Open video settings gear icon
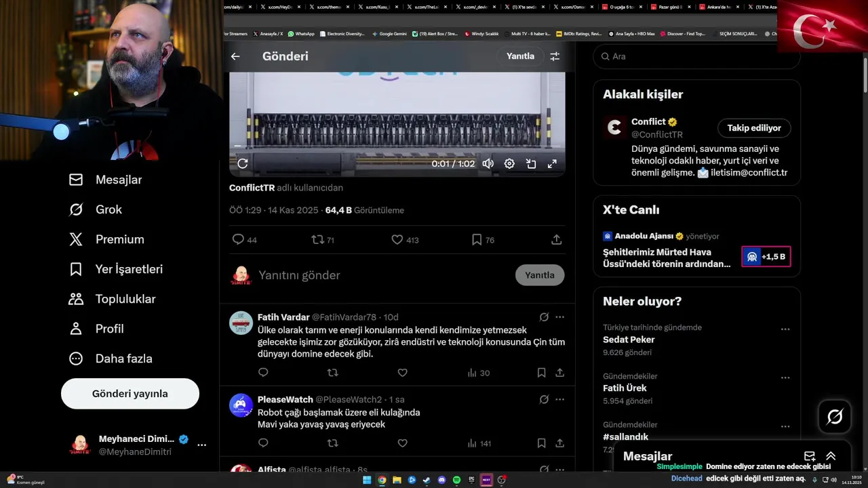 [509, 163]
